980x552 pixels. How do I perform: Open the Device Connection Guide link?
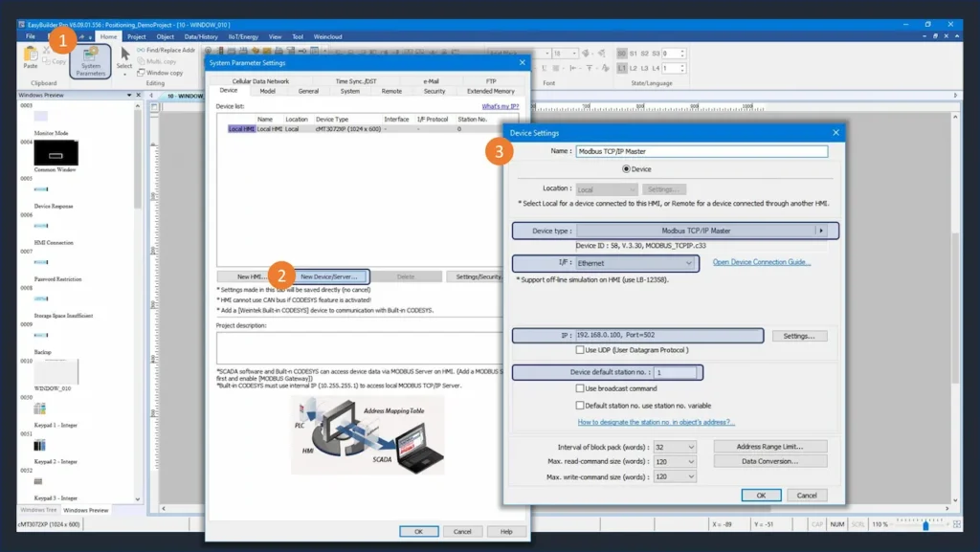click(x=761, y=262)
